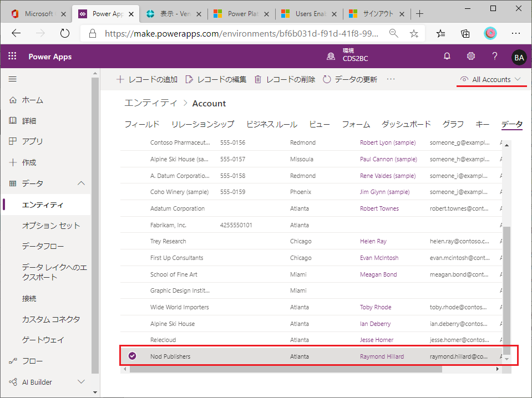Open a new browser tab

(420, 13)
